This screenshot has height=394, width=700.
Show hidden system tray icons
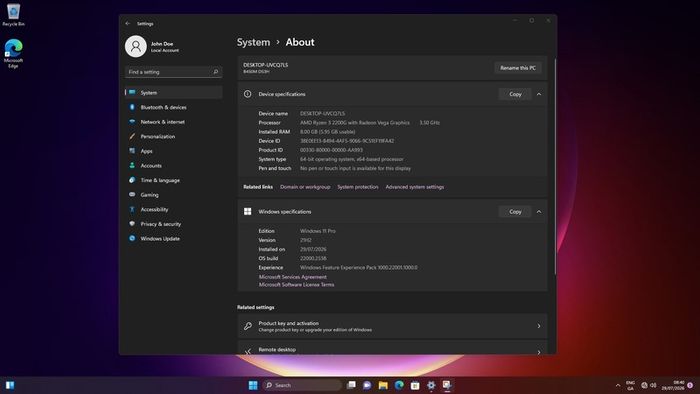click(x=618, y=386)
